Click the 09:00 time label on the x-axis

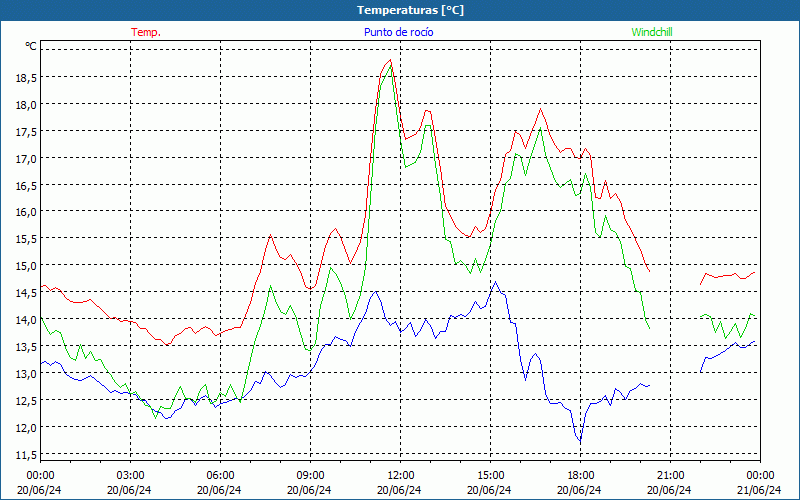(310, 476)
